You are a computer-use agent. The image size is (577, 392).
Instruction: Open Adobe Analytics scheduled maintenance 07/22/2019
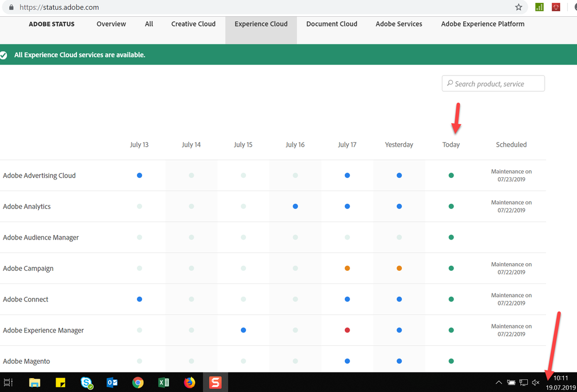(x=511, y=206)
